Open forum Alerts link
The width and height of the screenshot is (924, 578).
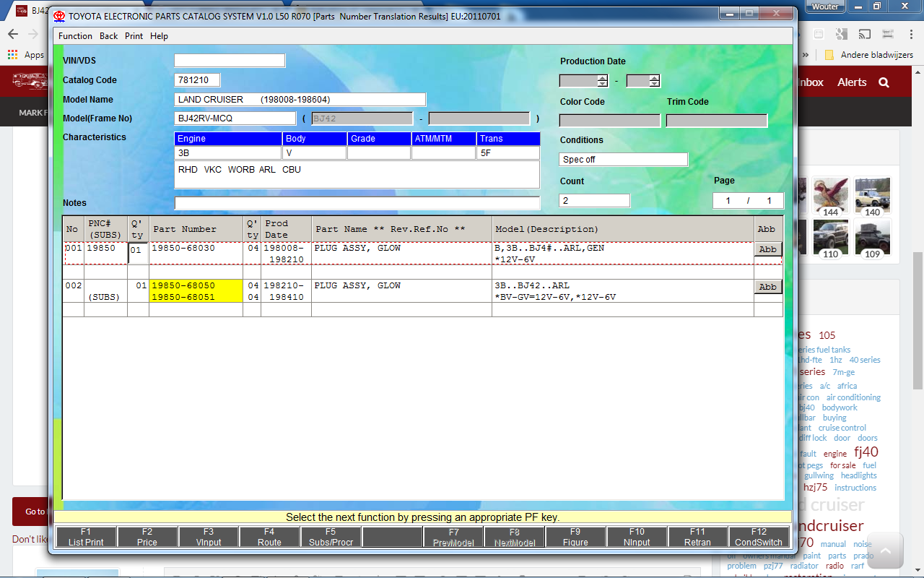coord(852,82)
